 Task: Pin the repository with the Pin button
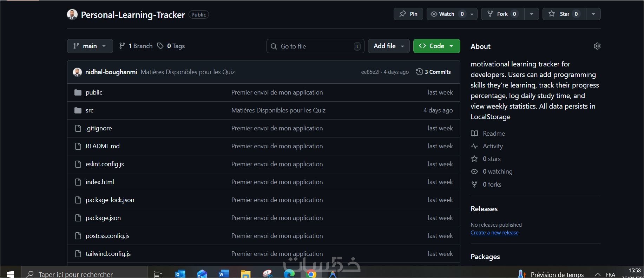(408, 14)
